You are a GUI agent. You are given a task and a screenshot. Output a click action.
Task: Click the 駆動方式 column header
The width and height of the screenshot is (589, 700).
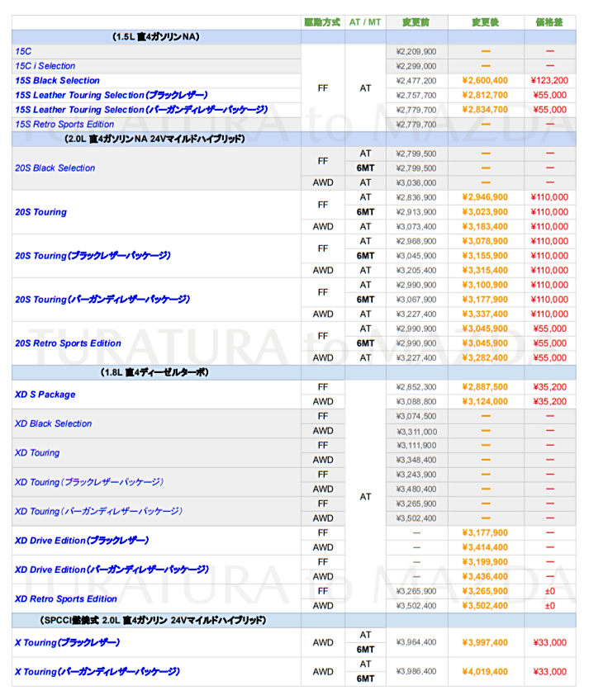tap(322, 22)
